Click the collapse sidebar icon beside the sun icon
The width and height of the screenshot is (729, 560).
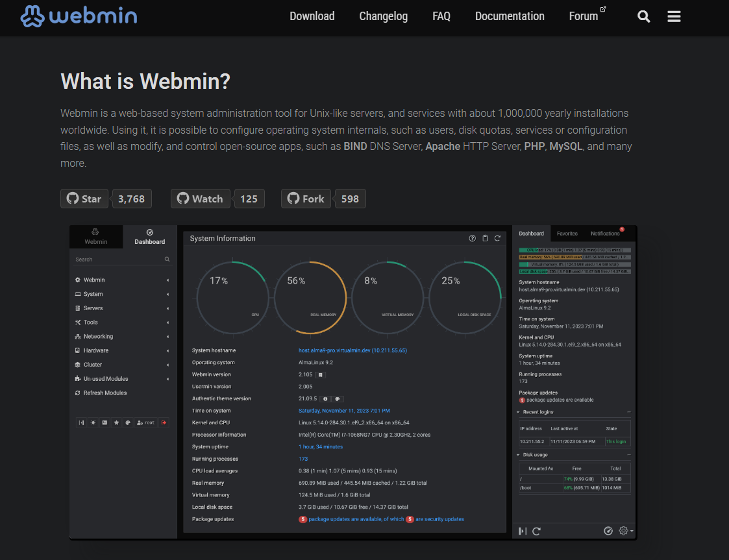coord(81,423)
